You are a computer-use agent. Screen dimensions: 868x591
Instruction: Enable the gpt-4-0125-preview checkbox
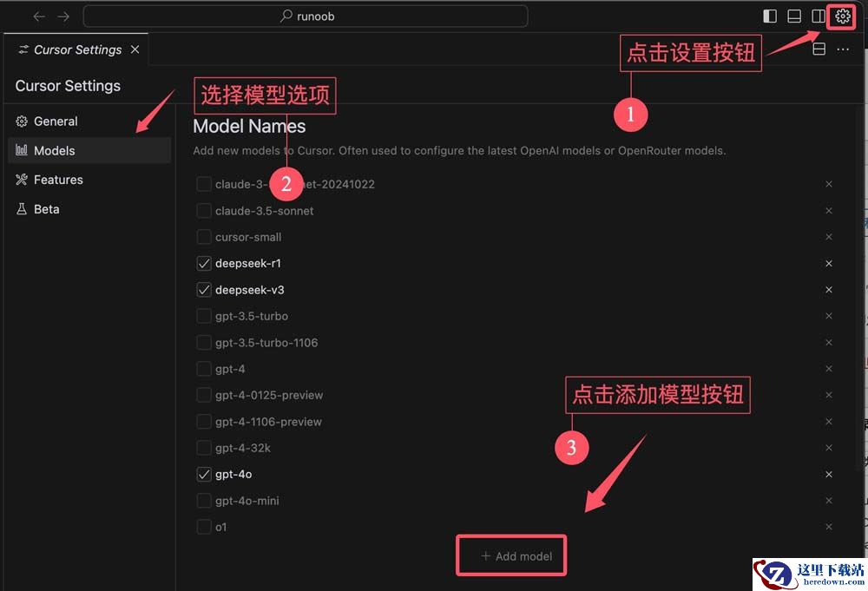coord(204,395)
